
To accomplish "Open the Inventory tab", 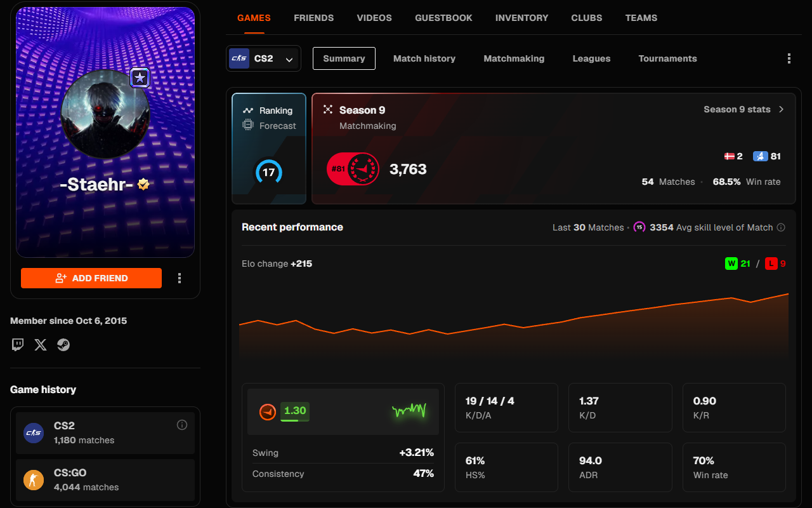I will click(x=522, y=18).
